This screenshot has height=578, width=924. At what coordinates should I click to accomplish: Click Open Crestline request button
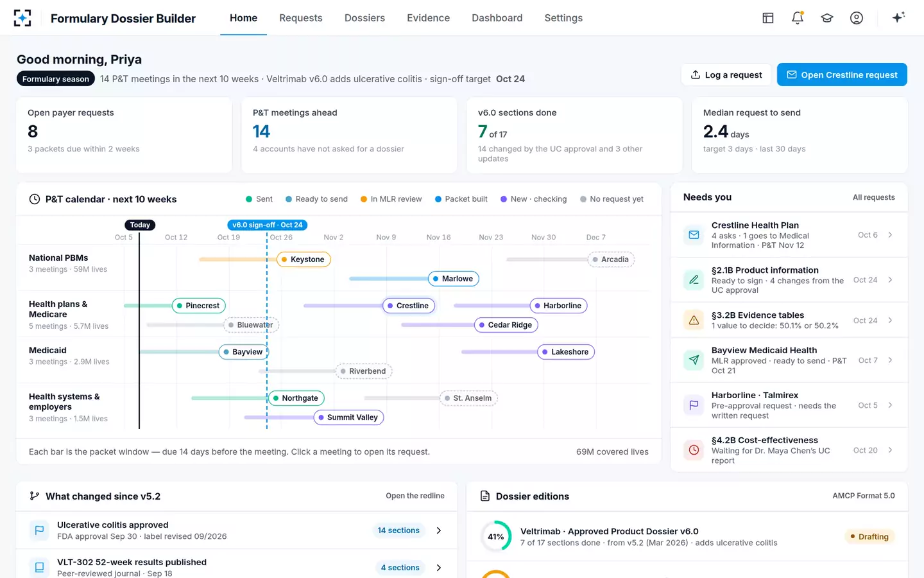(x=842, y=74)
